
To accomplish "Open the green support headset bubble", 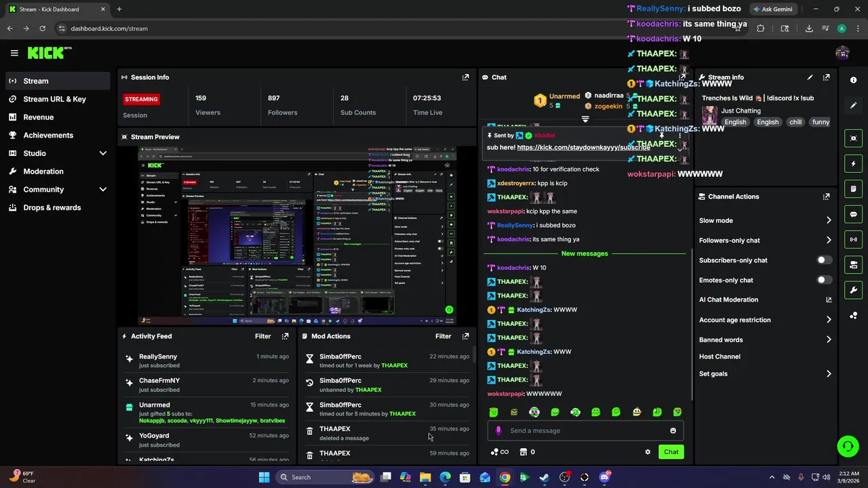I will click(x=848, y=446).
